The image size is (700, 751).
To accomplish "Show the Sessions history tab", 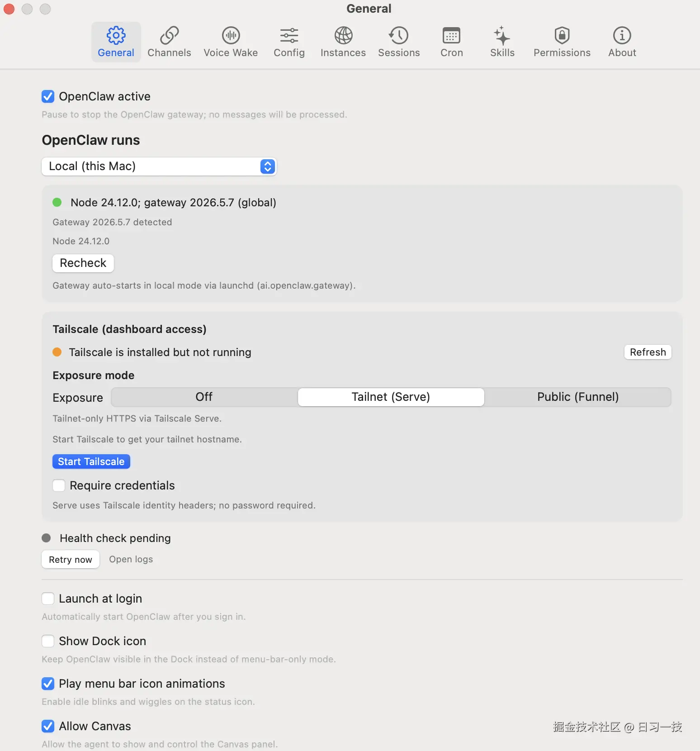I will point(399,42).
